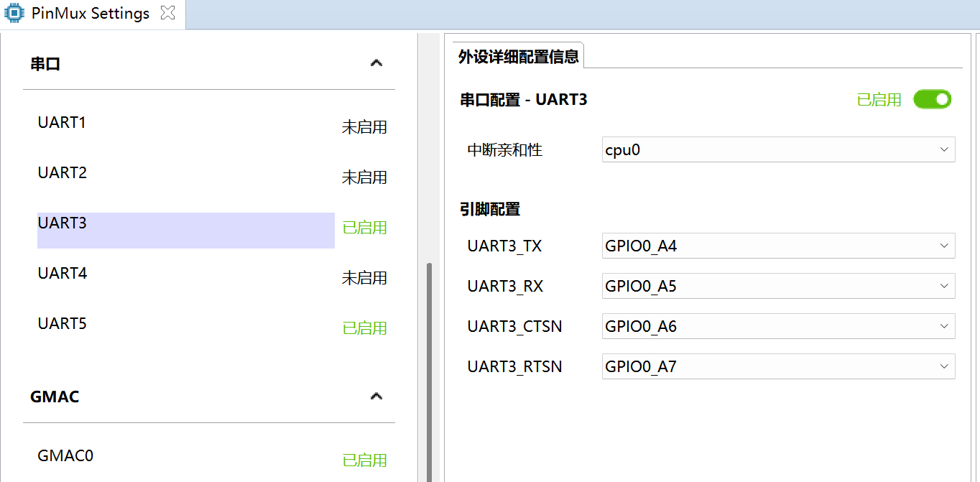Click the 串口配置 - UART3 heading
This screenshot has height=482, width=980.
pyautogui.click(x=524, y=100)
